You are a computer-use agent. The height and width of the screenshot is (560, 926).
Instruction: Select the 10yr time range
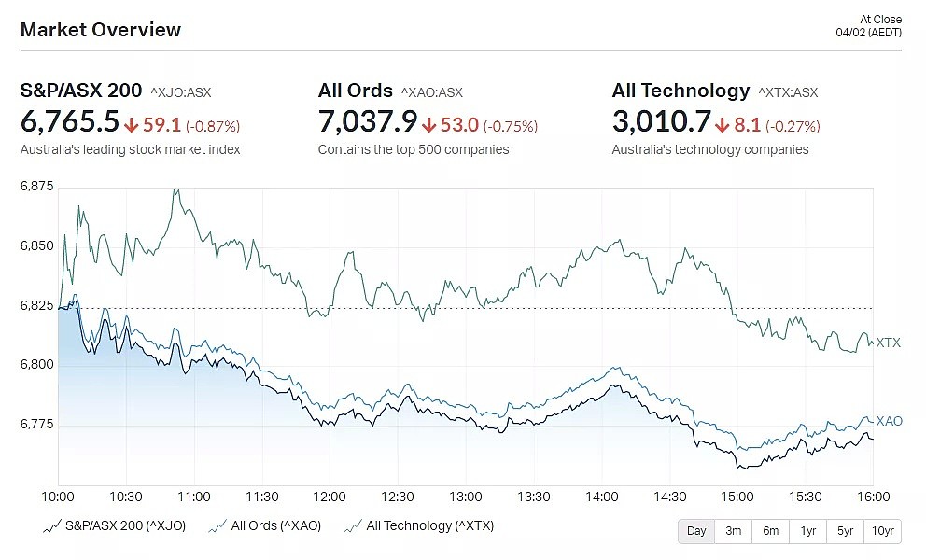(882, 531)
